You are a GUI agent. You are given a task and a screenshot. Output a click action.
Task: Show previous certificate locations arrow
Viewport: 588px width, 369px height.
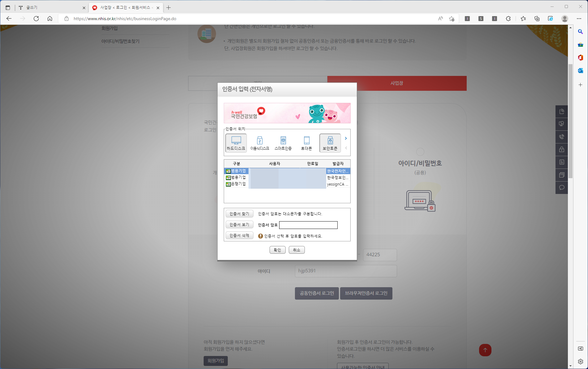coord(346,148)
